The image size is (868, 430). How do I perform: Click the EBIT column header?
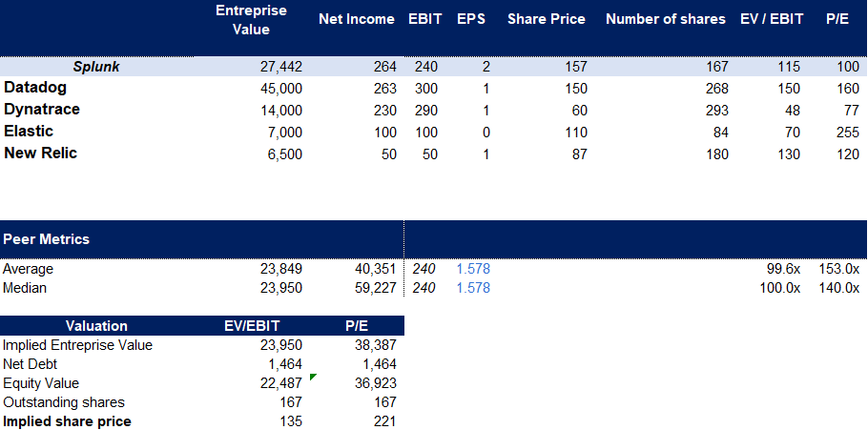pyautogui.click(x=425, y=19)
